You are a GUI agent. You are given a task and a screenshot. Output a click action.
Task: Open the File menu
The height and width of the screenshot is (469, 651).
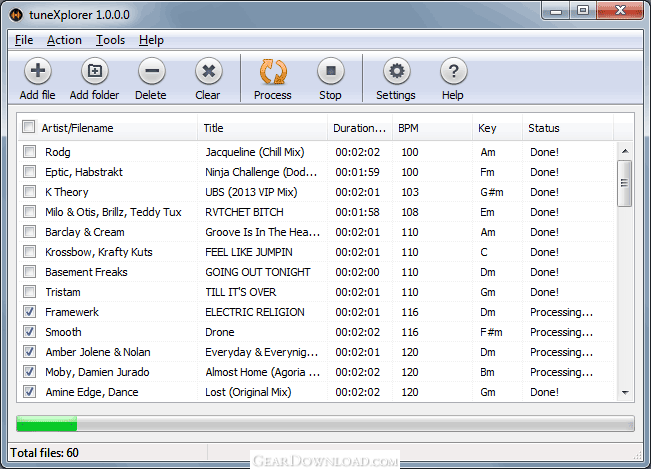24,40
